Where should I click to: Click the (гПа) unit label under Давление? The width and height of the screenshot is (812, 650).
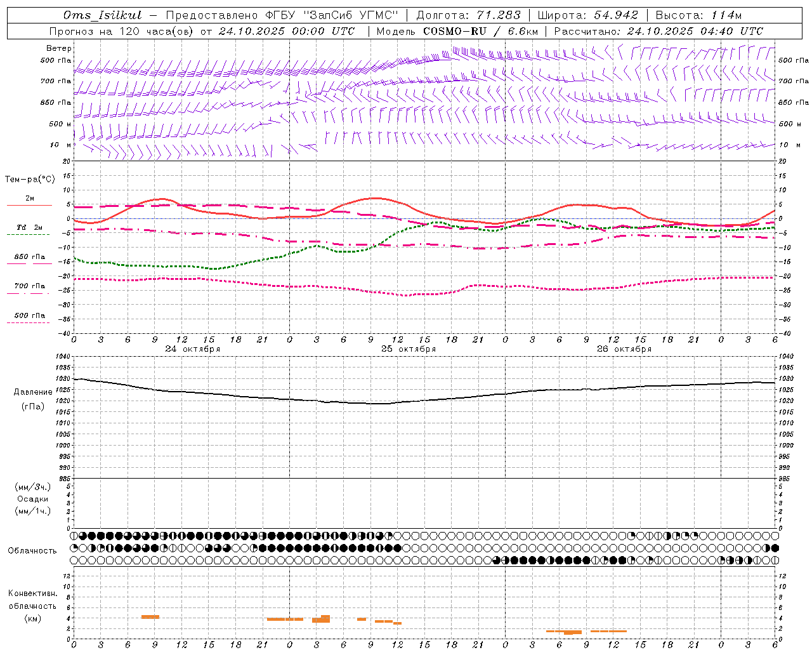[x=33, y=406]
